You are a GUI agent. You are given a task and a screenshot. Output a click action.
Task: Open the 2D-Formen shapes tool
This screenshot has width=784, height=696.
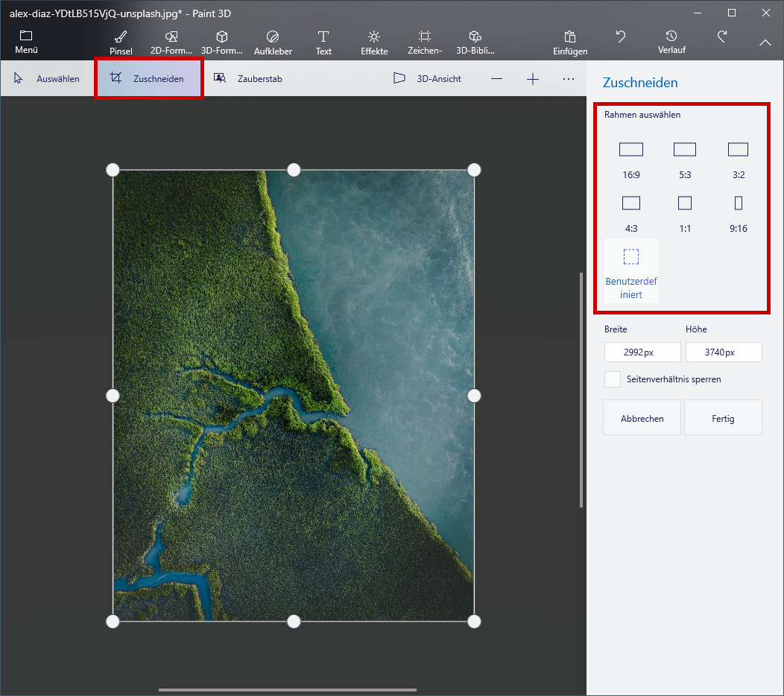(171, 42)
